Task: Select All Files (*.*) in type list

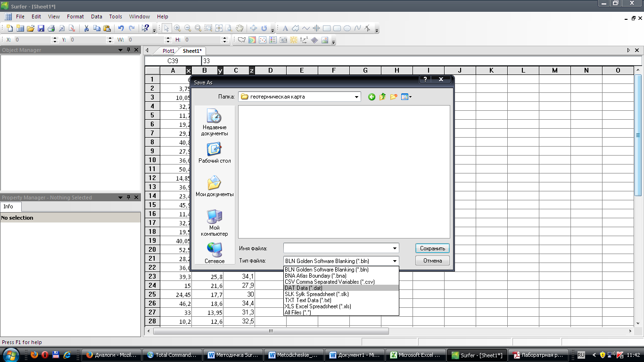Action: pos(341,313)
